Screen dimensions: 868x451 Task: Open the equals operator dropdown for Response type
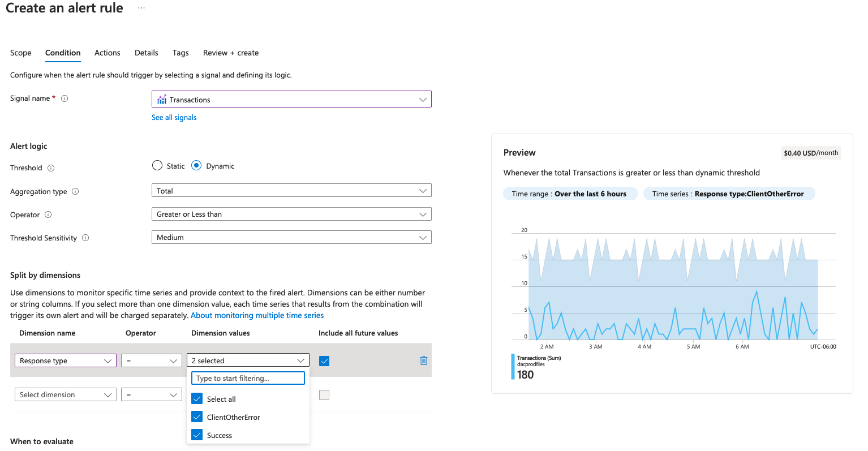[152, 360]
